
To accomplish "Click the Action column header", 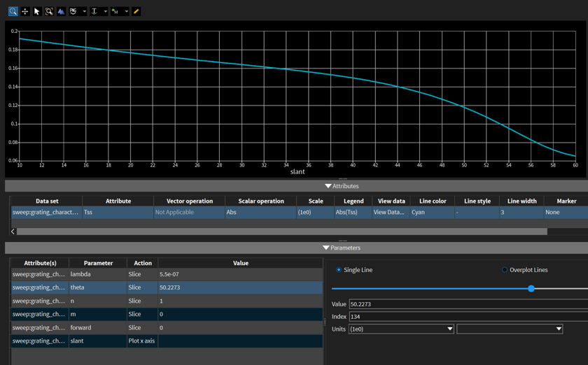I will [143, 263].
